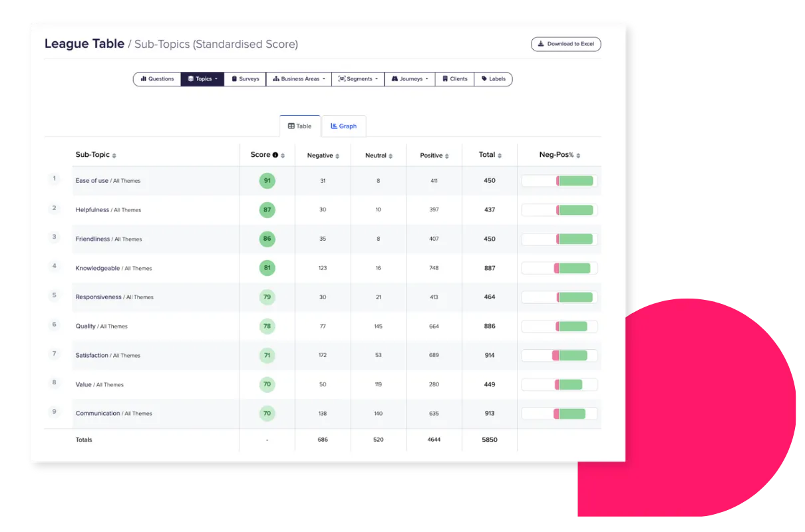
Task: Click the Totals row of the table
Action: tap(84, 440)
